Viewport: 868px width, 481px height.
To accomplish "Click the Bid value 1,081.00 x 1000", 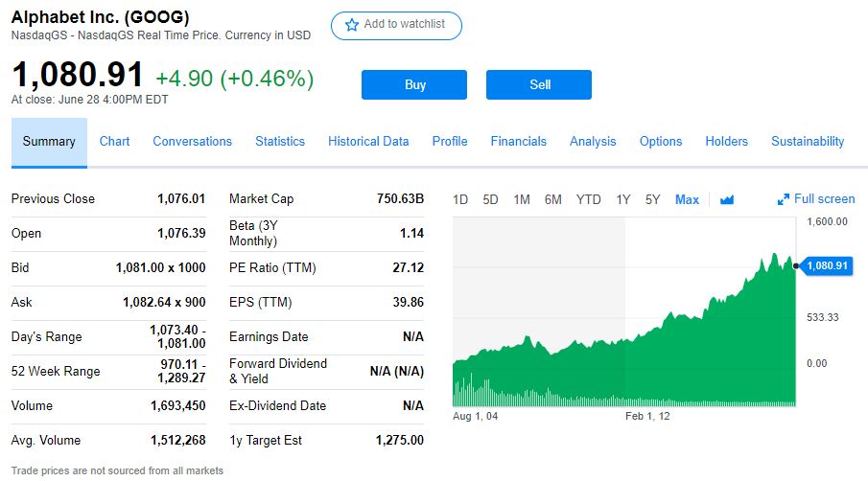I will tap(160, 267).
